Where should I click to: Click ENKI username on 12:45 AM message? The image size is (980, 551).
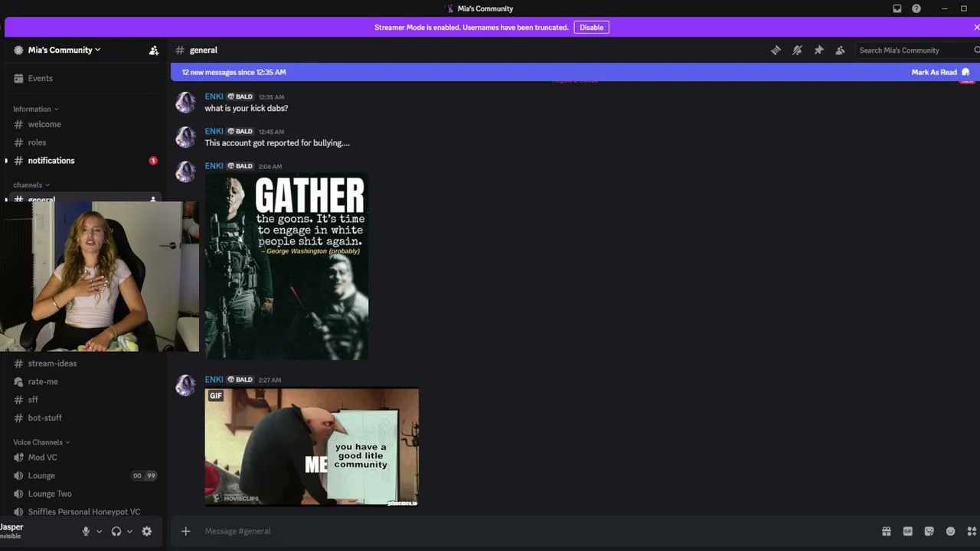[x=214, y=131]
